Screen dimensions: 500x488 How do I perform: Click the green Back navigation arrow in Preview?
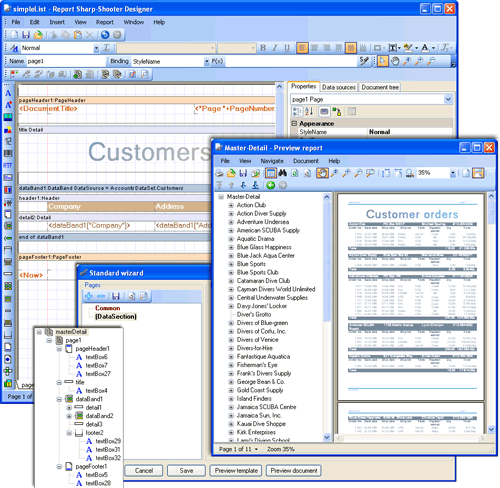(x=271, y=185)
